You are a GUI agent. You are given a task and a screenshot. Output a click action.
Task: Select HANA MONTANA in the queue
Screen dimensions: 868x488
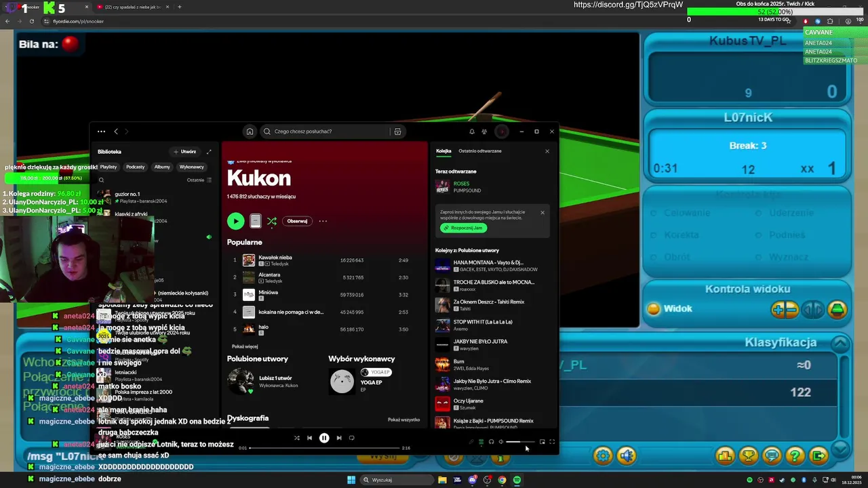[492, 266]
